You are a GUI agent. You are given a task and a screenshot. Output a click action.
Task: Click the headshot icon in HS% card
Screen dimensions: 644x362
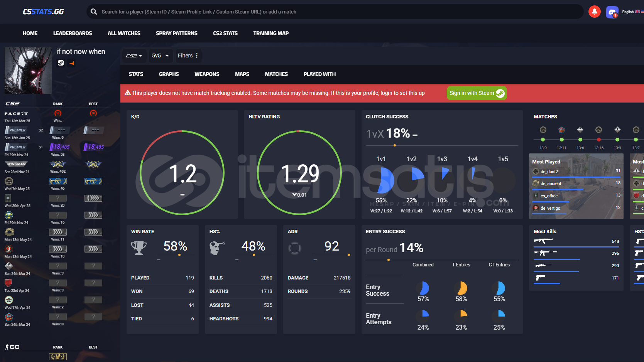tap(217, 248)
